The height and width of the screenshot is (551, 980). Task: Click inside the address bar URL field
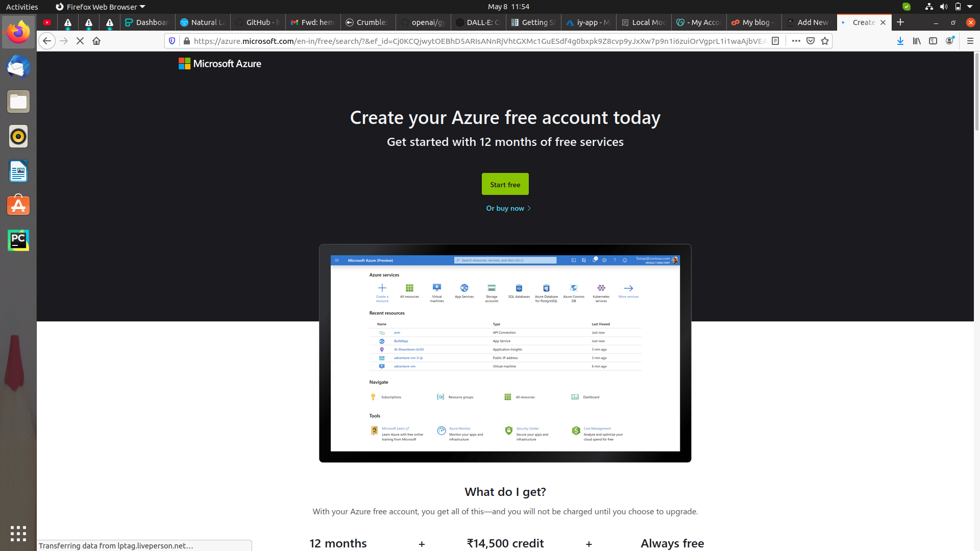(459, 41)
